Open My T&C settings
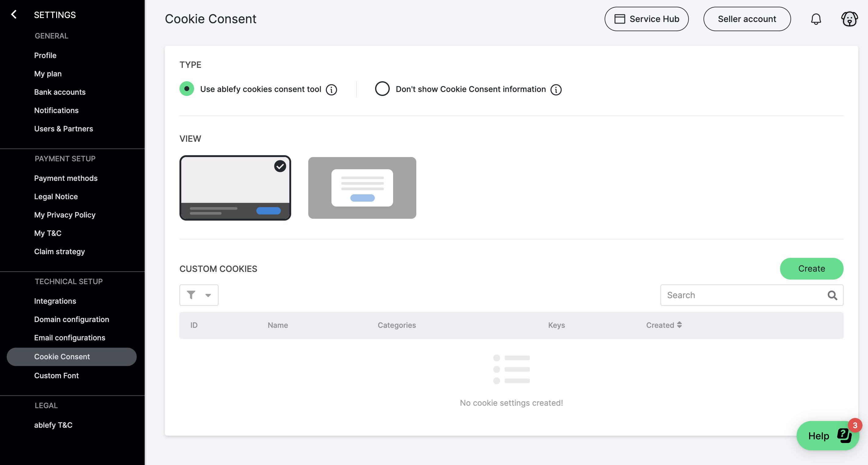This screenshot has height=465, width=868. pyautogui.click(x=48, y=233)
